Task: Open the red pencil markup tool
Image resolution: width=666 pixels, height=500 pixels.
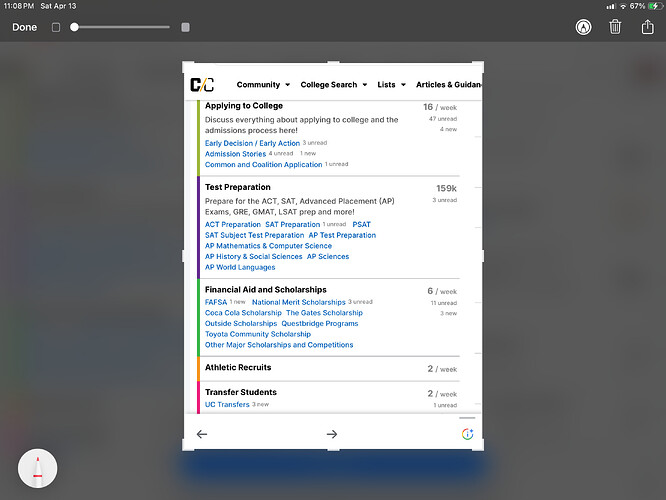Action: pos(37,468)
